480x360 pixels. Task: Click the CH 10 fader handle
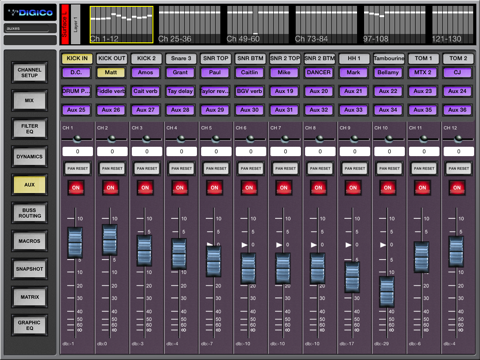387,292
